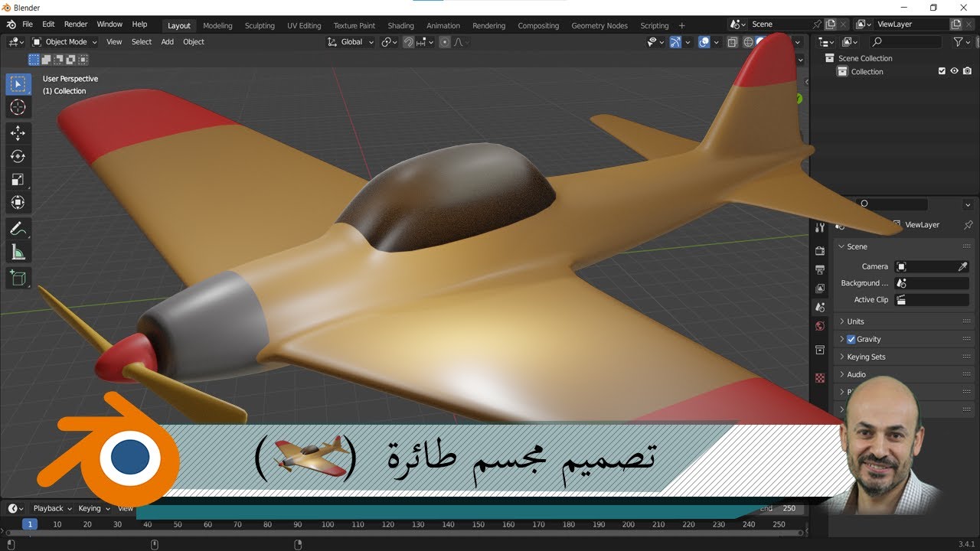This screenshot has width=980, height=551.
Task: Open the Scene properties tab
Action: click(820, 307)
